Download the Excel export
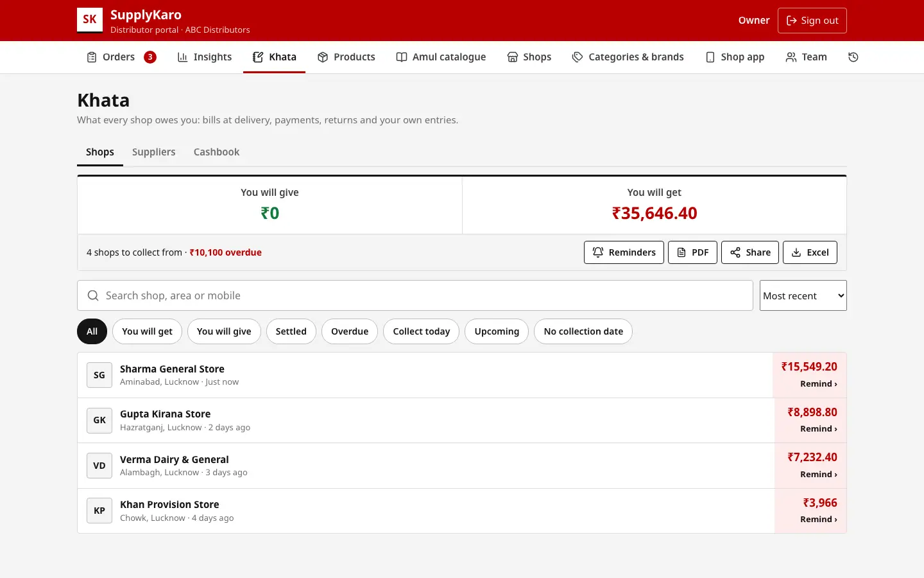The height and width of the screenshot is (578, 924). click(x=810, y=252)
